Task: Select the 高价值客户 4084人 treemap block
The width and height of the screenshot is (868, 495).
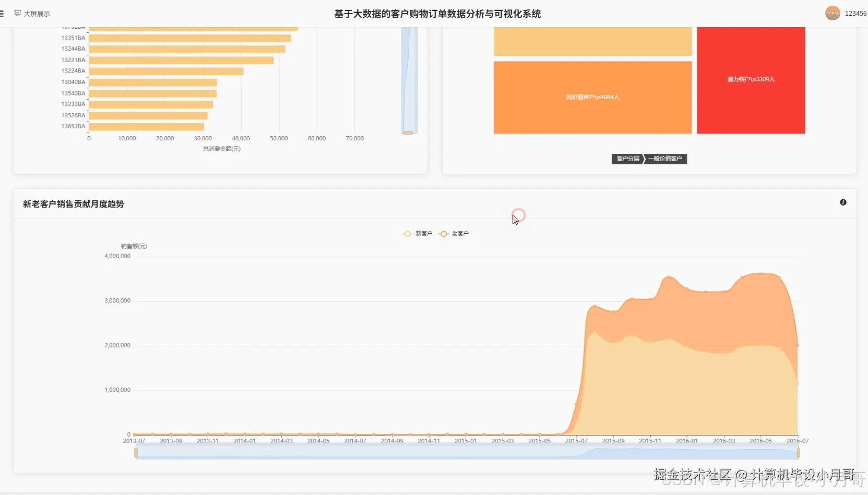Action: 592,98
